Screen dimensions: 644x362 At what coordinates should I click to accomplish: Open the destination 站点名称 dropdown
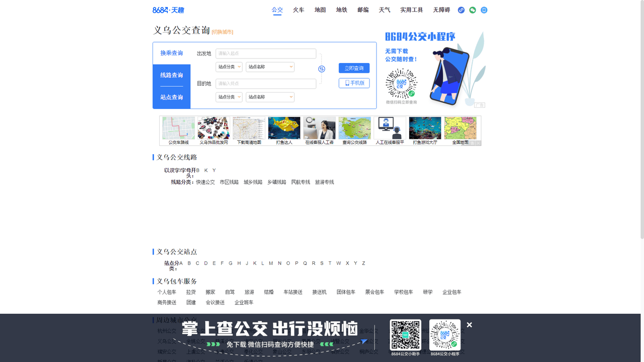point(270,97)
